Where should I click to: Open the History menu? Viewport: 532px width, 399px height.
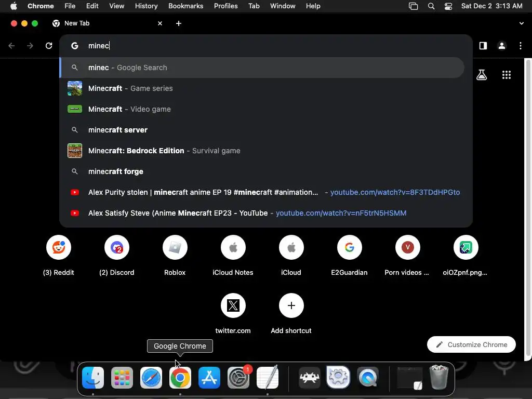pos(146,6)
